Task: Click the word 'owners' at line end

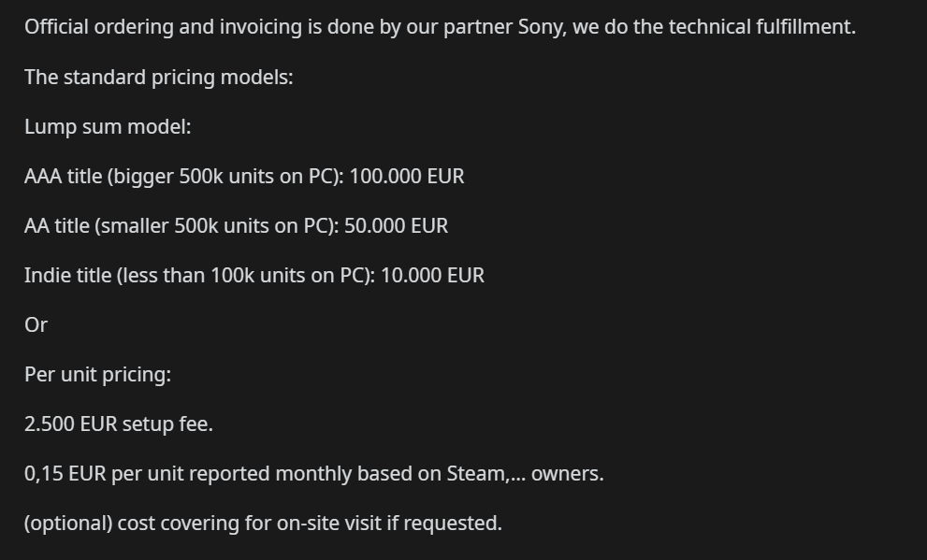Action: [x=565, y=474]
